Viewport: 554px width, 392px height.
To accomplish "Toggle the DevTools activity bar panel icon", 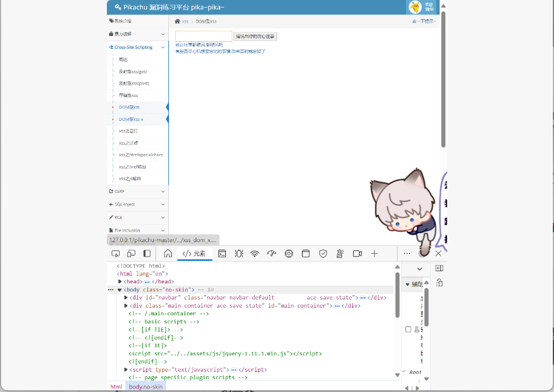I will (147, 253).
